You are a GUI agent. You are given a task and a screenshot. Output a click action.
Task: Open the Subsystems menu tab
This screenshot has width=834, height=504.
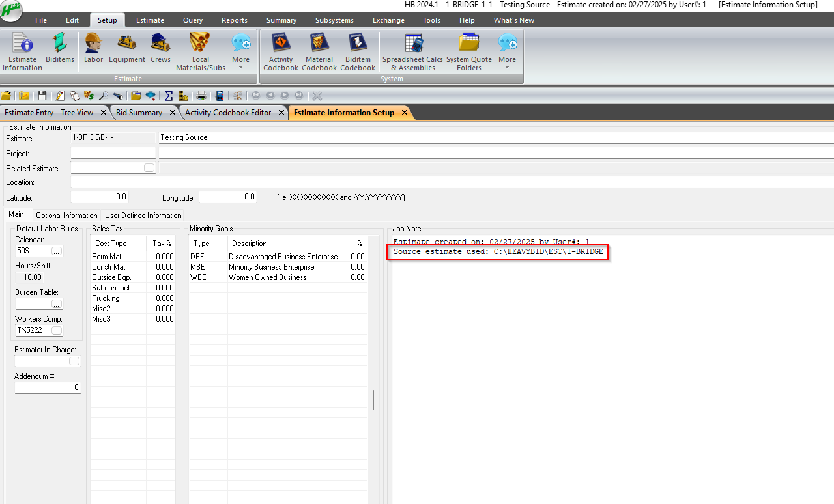[334, 20]
